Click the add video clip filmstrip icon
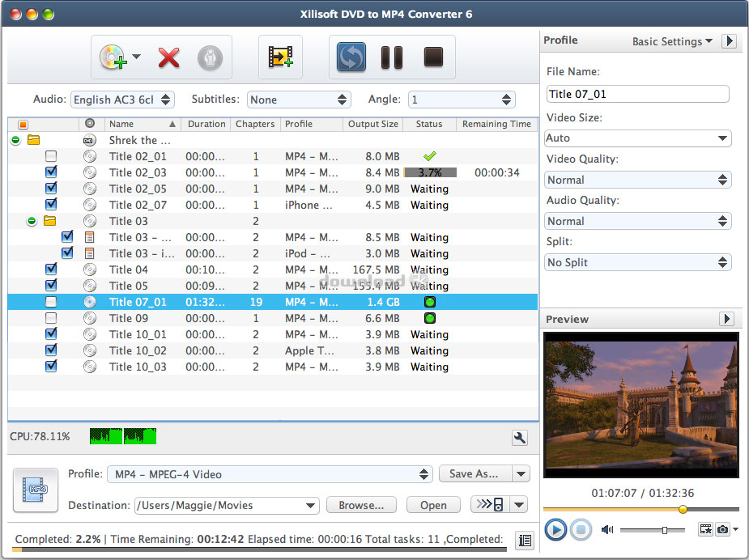The width and height of the screenshot is (749, 560). [x=280, y=57]
